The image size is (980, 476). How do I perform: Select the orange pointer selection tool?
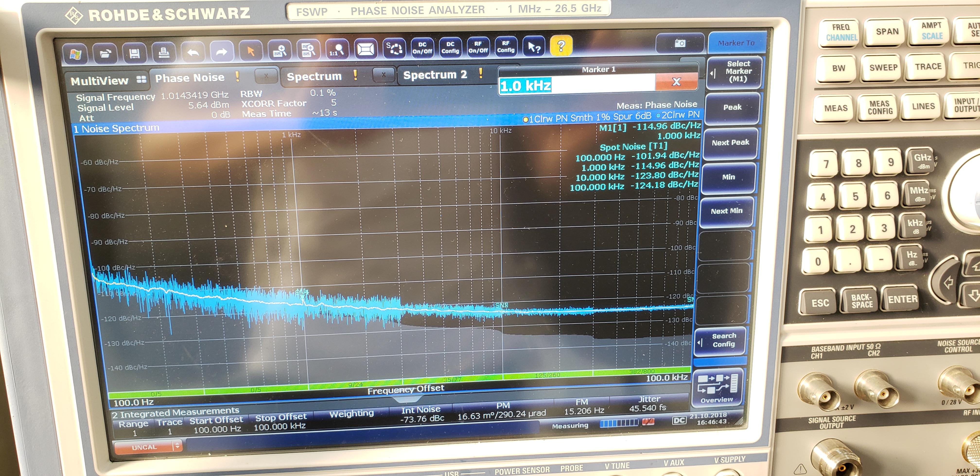tap(251, 51)
